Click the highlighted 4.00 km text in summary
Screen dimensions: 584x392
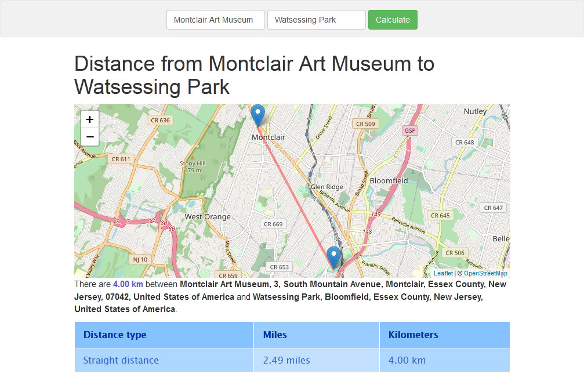128,284
